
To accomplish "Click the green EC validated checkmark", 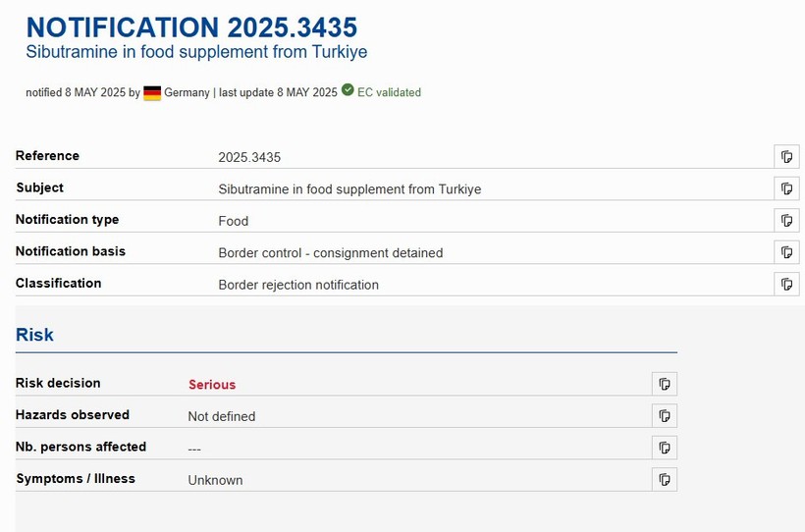I will [x=348, y=91].
